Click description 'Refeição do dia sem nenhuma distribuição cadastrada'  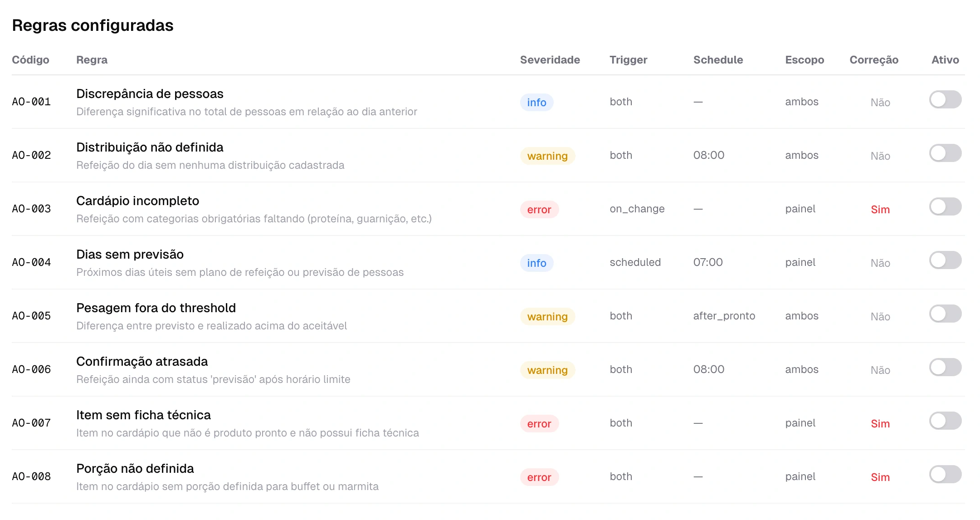210,165
